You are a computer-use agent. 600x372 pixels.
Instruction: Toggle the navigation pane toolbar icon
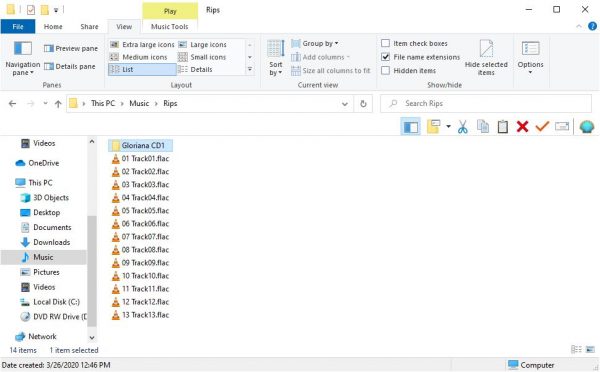[x=411, y=127]
